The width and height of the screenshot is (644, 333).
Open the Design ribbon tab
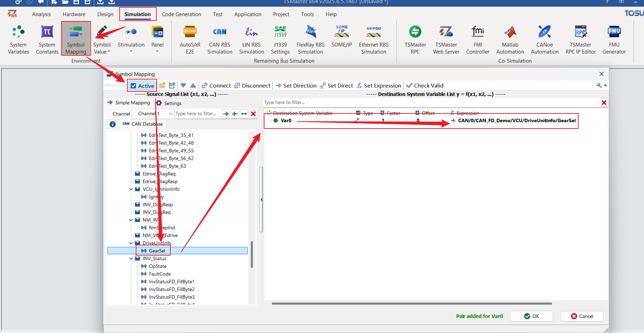[105, 14]
